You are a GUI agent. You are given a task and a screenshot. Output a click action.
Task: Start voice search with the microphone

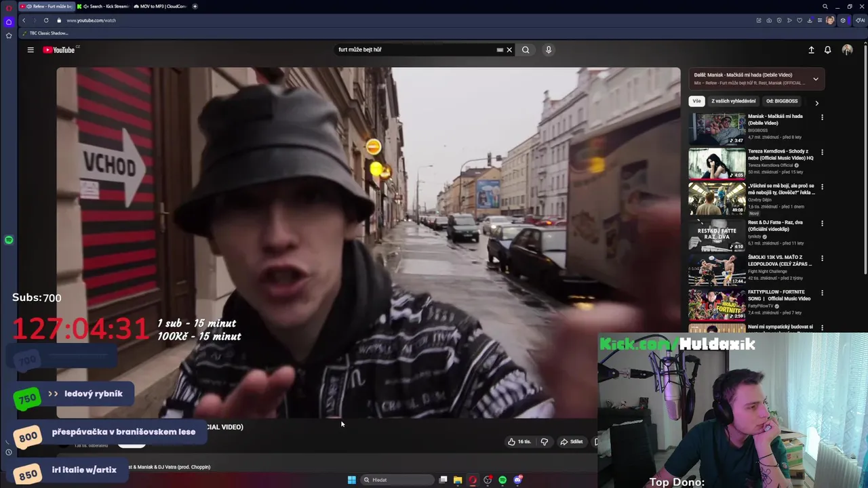tap(549, 49)
